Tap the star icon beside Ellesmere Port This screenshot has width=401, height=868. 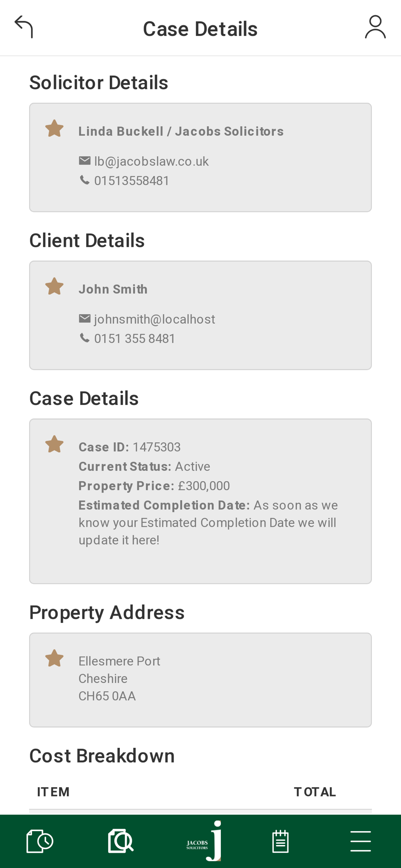(x=54, y=658)
